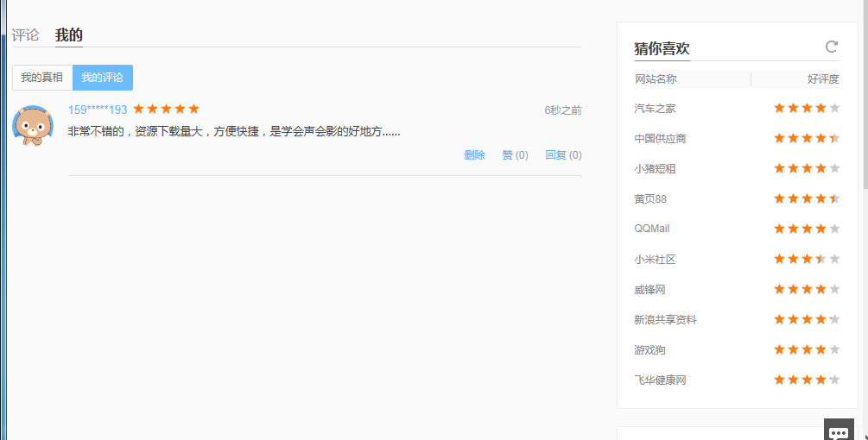This screenshot has width=868, height=440.
Task: Open the chat bubble icon at bottom right
Action: coord(839,431)
